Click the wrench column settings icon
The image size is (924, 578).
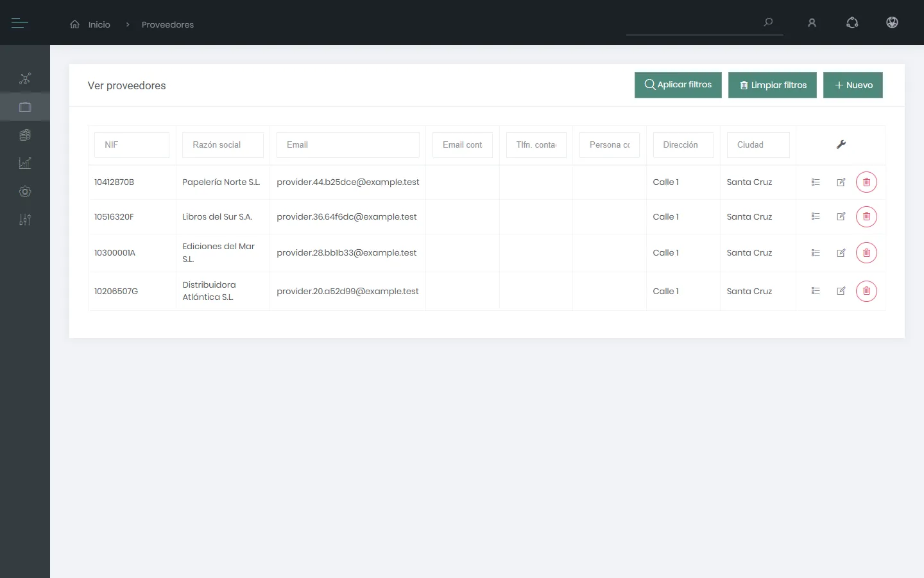(841, 144)
